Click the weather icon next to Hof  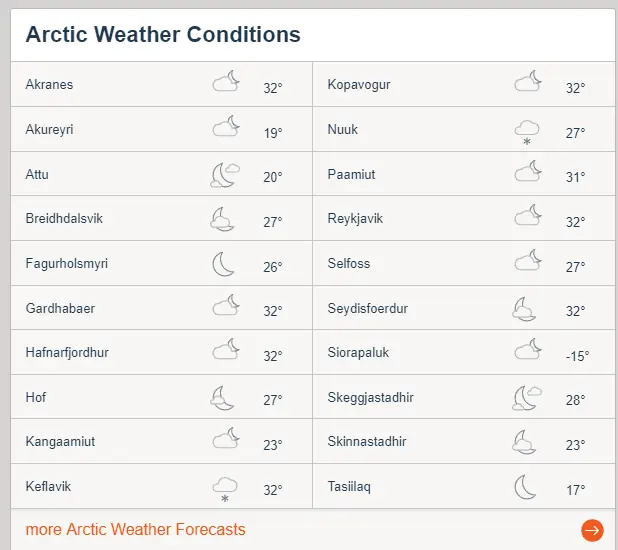click(223, 398)
